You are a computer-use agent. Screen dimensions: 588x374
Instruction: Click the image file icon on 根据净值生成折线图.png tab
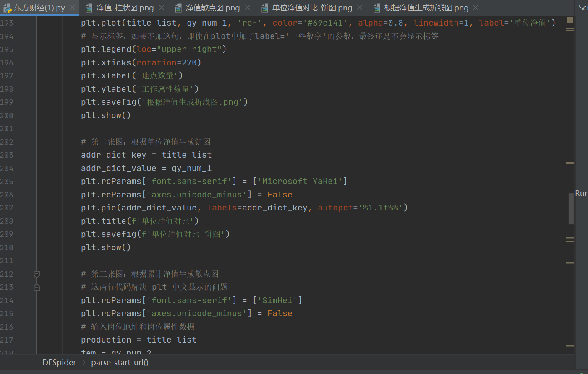pos(376,8)
